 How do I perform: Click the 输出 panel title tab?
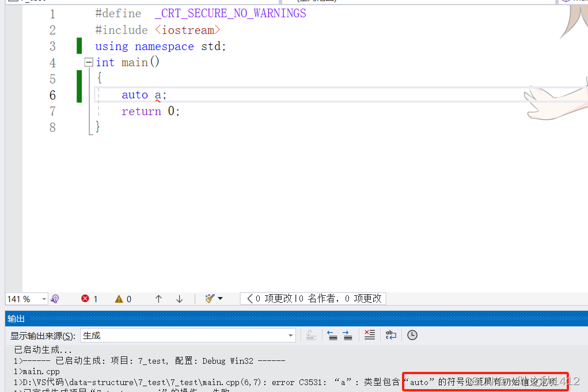coord(16,318)
